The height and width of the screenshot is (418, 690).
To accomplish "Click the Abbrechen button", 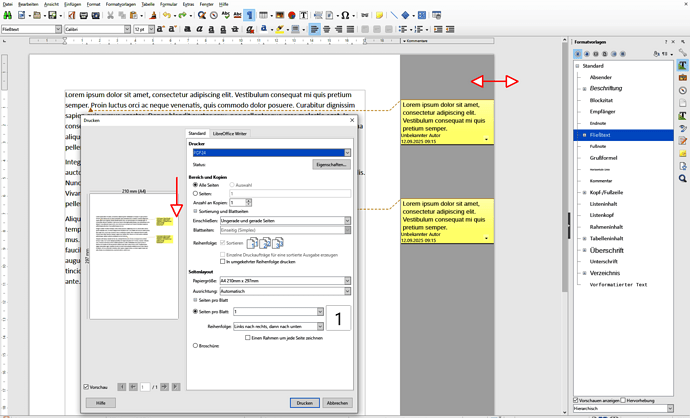I will 338,403.
